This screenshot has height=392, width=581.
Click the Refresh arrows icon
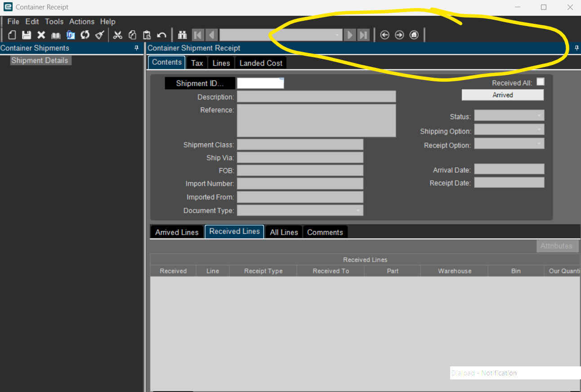point(85,35)
